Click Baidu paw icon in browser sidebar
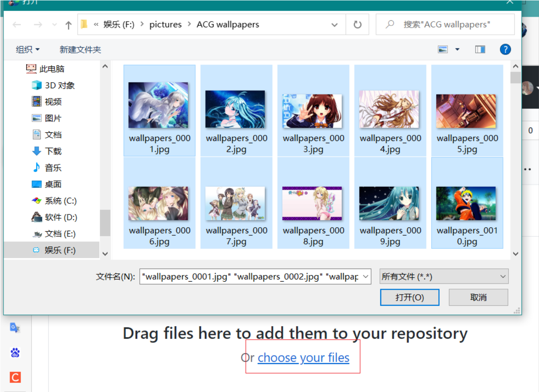The image size is (539, 392). click(x=15, y=352)
